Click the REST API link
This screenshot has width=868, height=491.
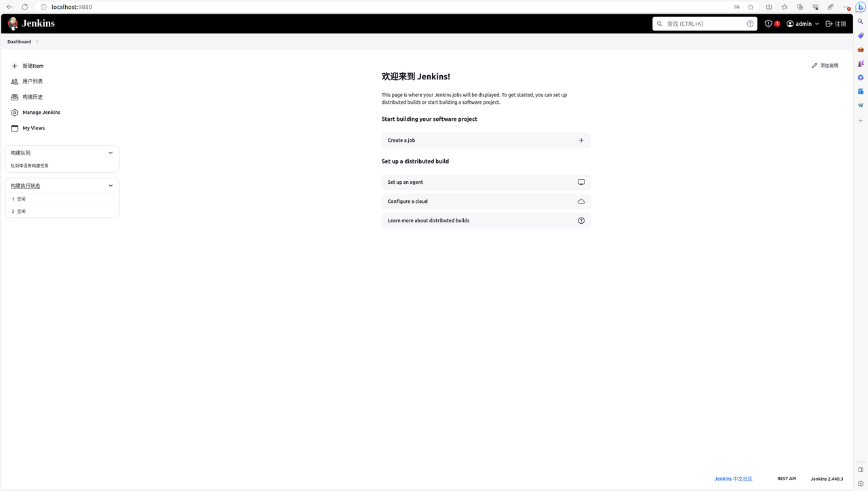coord(787,478)
